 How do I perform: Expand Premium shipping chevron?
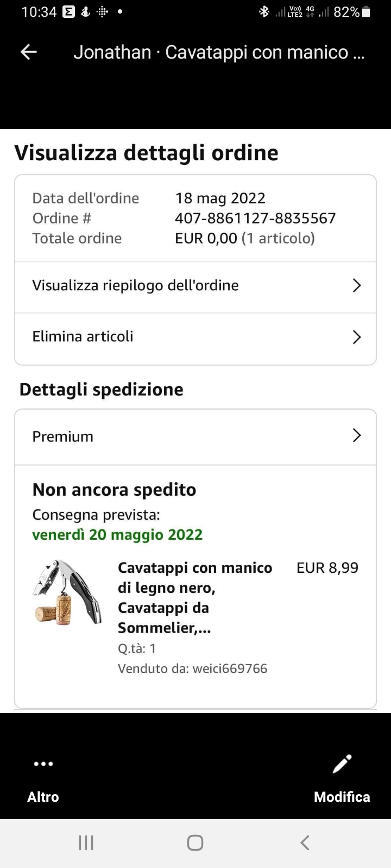pos(356,436)
